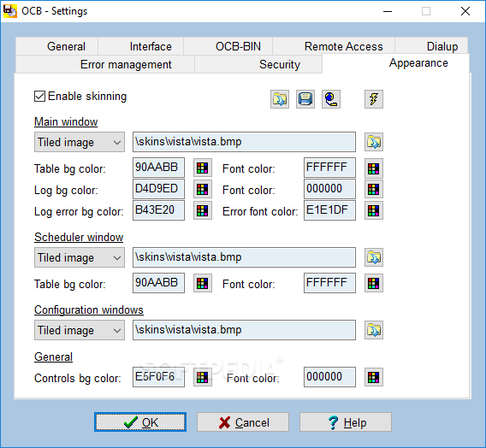Viewport: 486px width, 448px height.
Task: Open Configuration windows Tiled image dropdown
Action: [80, 330]
